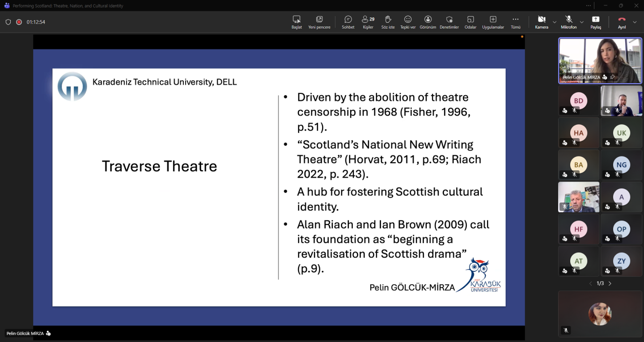Open dropdown next to Ayrıl button
The image size is (644, 342).
(x=635, y=22)
